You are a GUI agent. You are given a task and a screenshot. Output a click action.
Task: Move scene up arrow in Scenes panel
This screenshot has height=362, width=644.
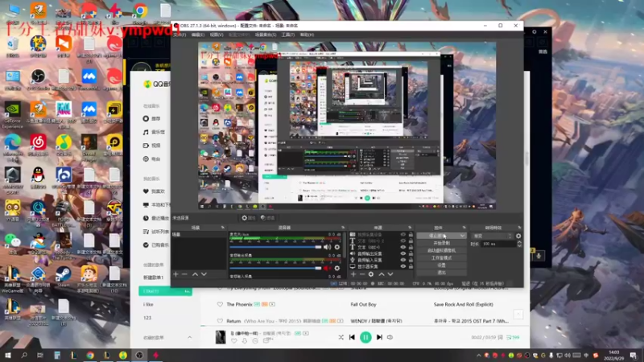click(195, 274)
